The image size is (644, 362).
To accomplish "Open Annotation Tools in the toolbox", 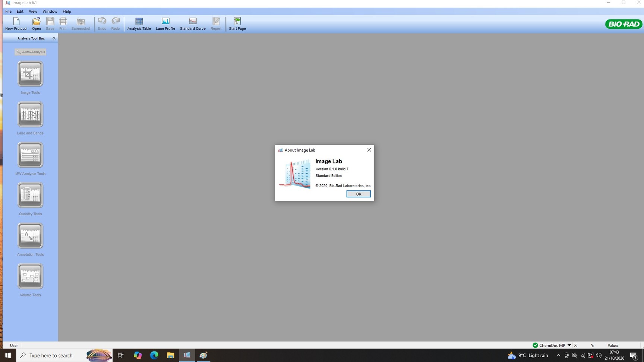I will tap(30, 236).
